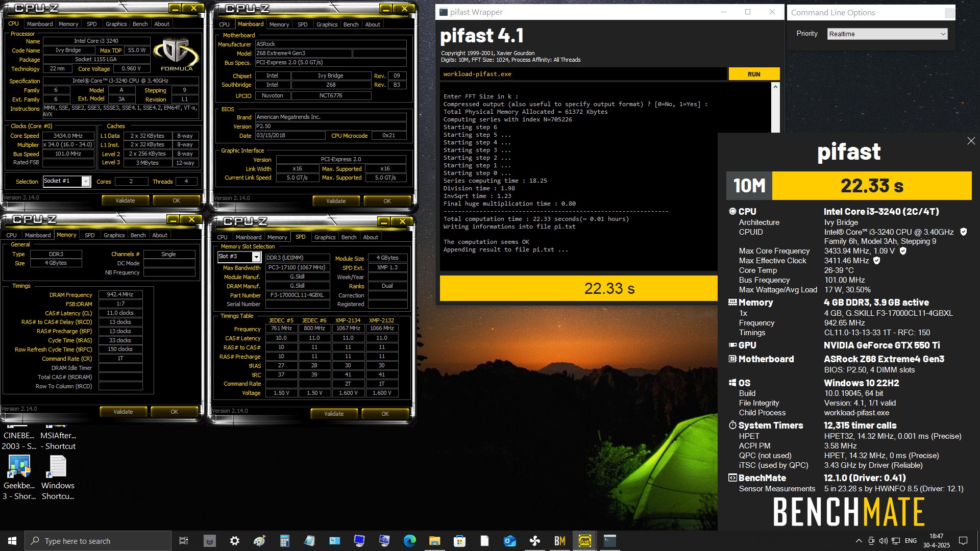Click the 942.4 MHz DRAM Frequency value
This screenshot has height=551, width=980.
pos(120,294)
